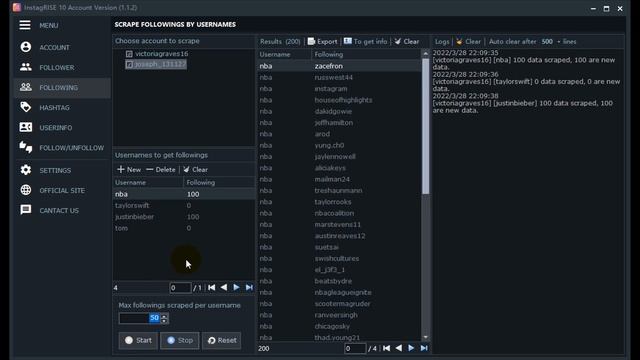
Task: Select the justinbieber username row
Action: tap(184, 217)
